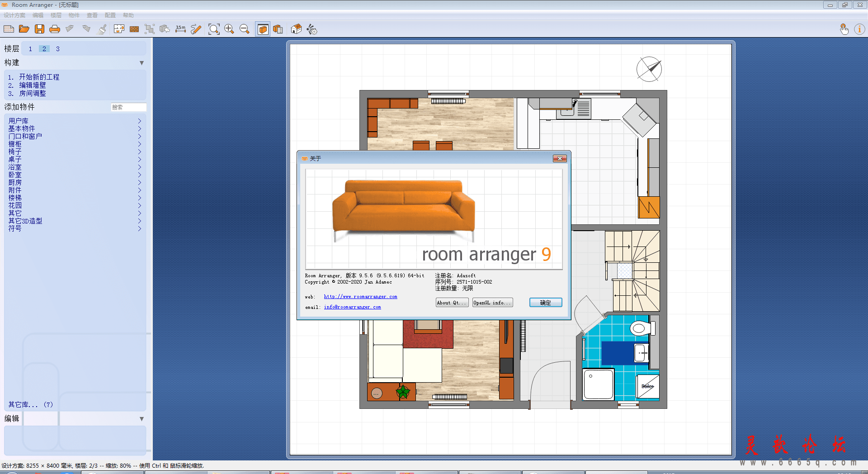Expand the 椅子 category
The height and width of the screenshot is (474, 868).
click(75, 152)
